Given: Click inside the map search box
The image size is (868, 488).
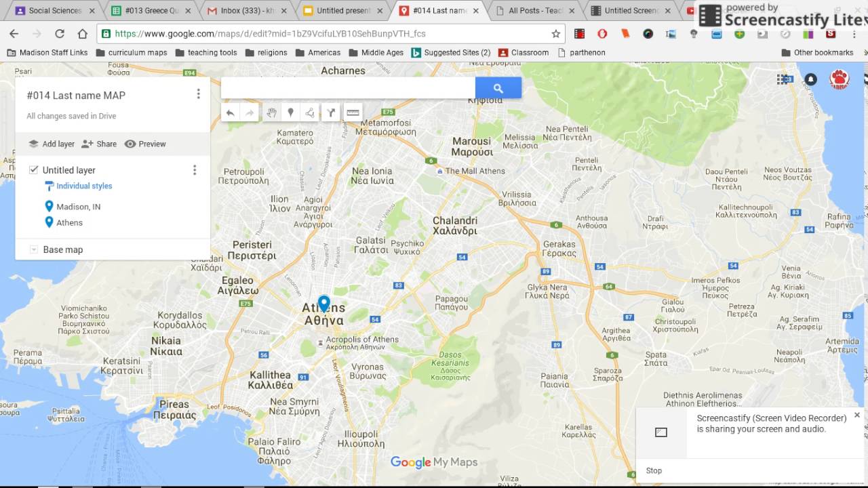Looking at the screenshot, I should point(348,88).
